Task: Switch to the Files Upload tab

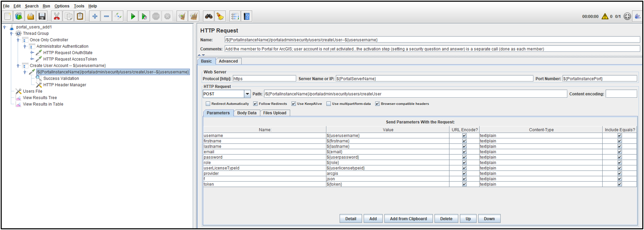Action: click(x=275, y=113)
